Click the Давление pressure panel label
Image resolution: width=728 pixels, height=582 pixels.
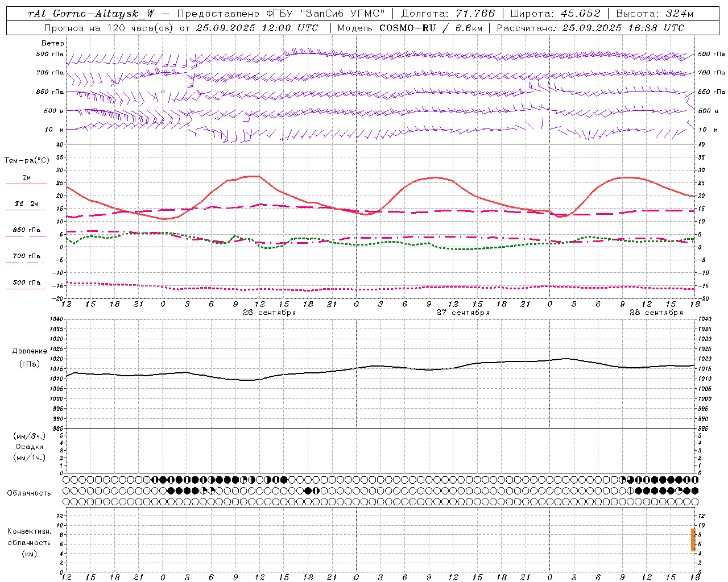coord(30,351)
